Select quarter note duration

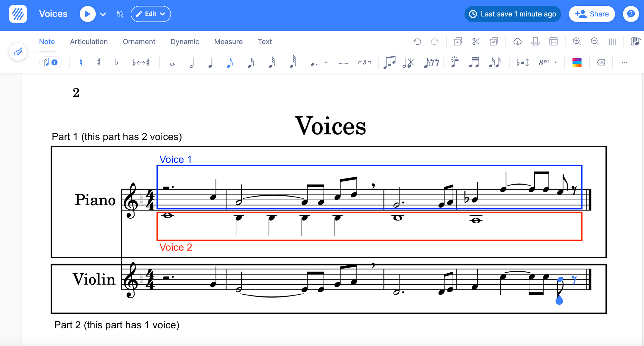pyautogui.click(x=210, y=62)
